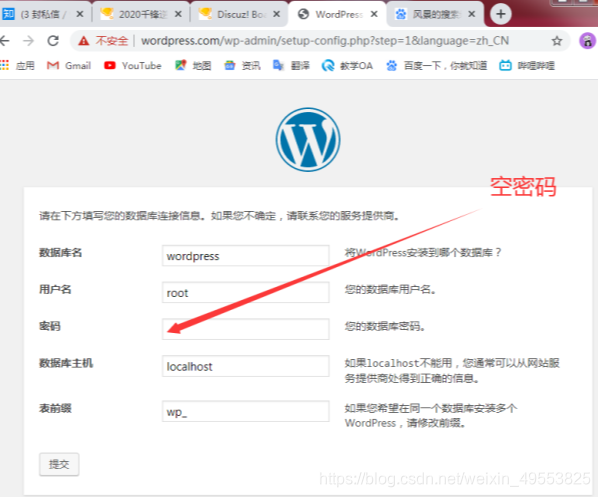Switch to the 风景的搜索 Baidu tab
This screenshot has width=600, height=497.
tap(435, 14)
